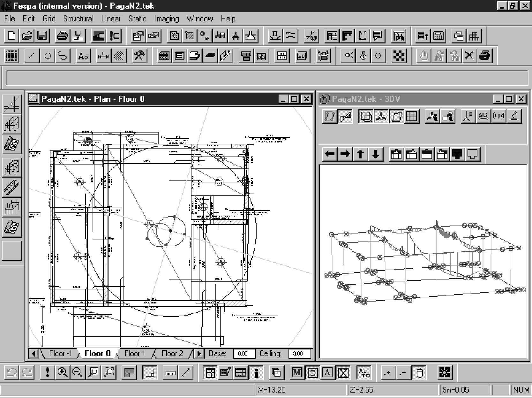The height and width of the screenshot is (398, 532).
Task: Click the undo arrow in bottom toolbar
Action: (12, 372)
